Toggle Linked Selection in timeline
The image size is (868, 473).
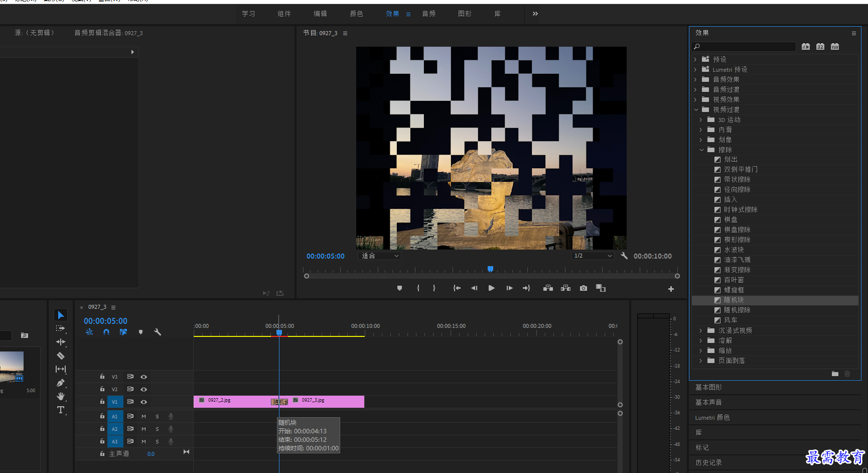[123, 332]
